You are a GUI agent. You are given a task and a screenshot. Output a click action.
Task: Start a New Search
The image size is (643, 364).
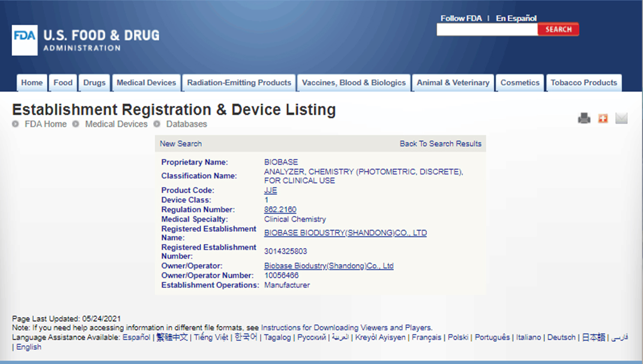click(180, 144)
